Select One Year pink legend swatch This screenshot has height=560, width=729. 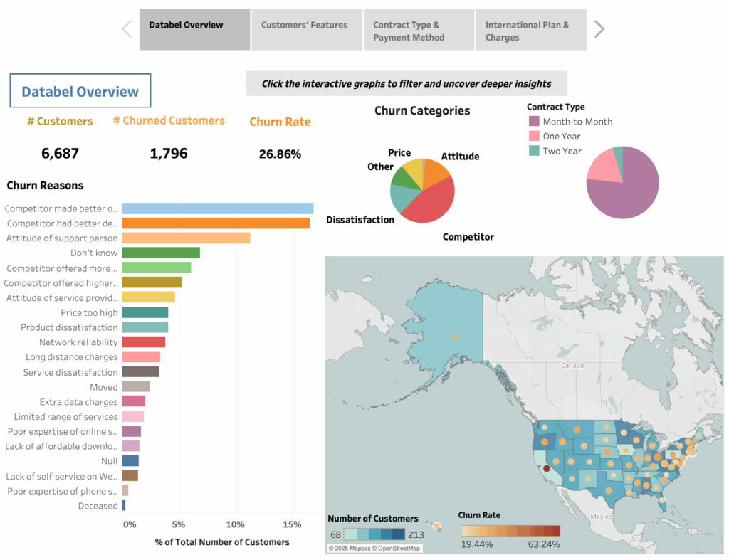(534, 137)
